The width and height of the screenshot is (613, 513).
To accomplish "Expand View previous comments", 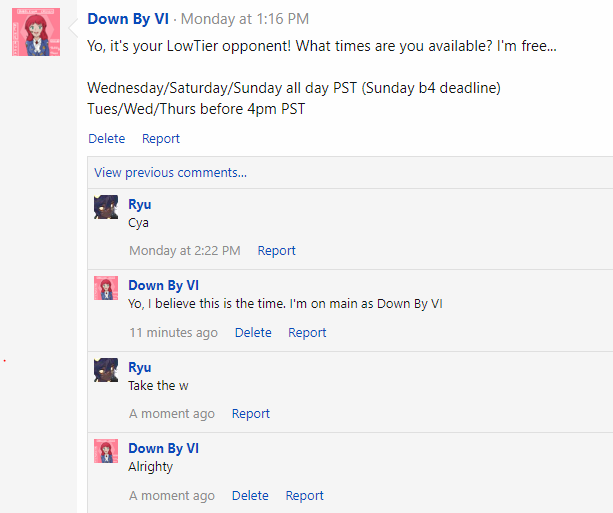I will pyautogui.click(x=170, y=172).
